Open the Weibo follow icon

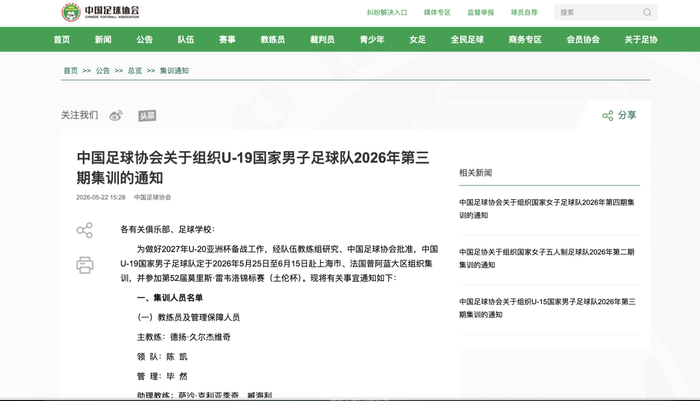point(116,116)
